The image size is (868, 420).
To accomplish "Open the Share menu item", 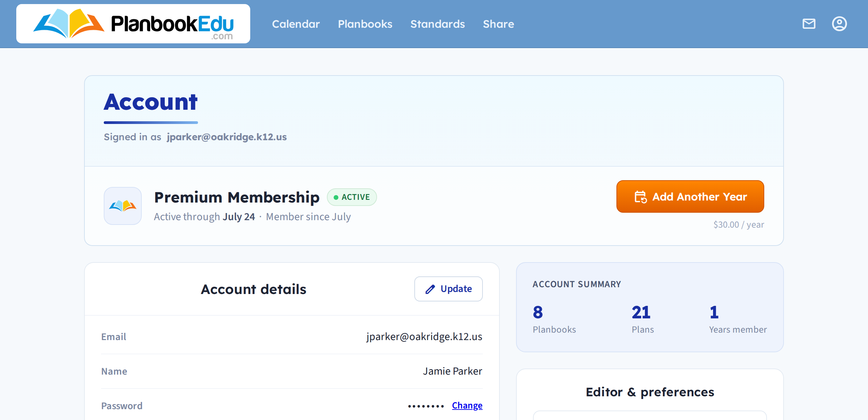I will tap(498, 24).
